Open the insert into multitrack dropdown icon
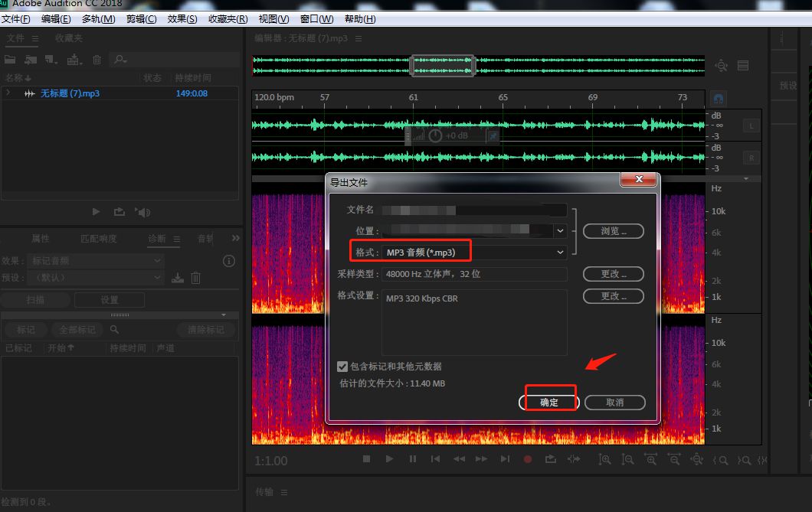Screen dimensions: 812x512 click(x=74, y=60)
